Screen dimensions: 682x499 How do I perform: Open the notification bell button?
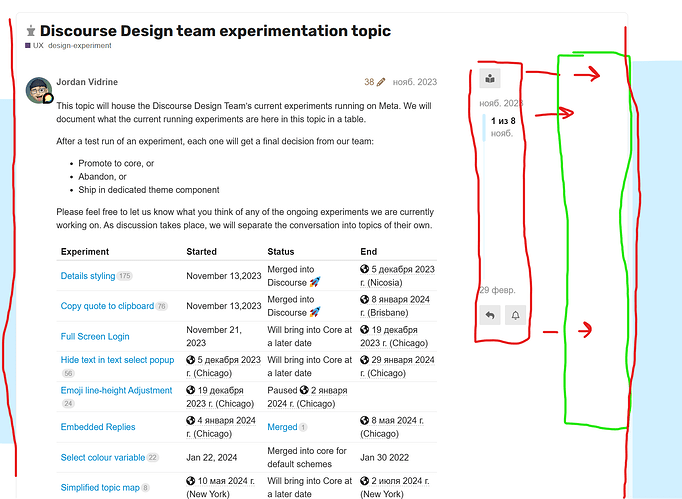(515, 315)
